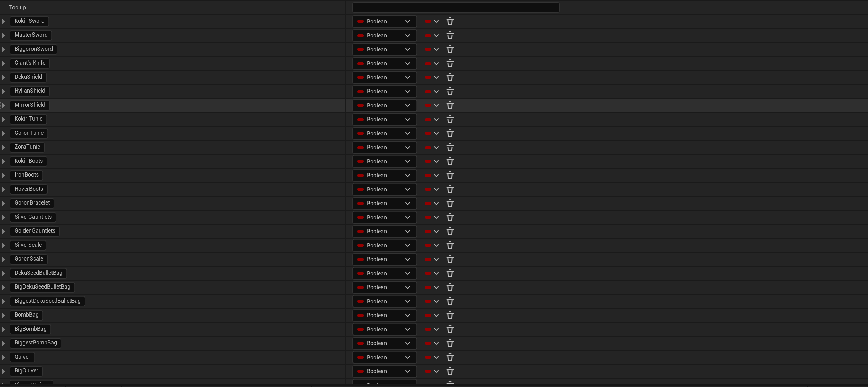Delete the ZoraTunic entry
The width and height of the screenshot is (868, 387).
click(450, 148)
